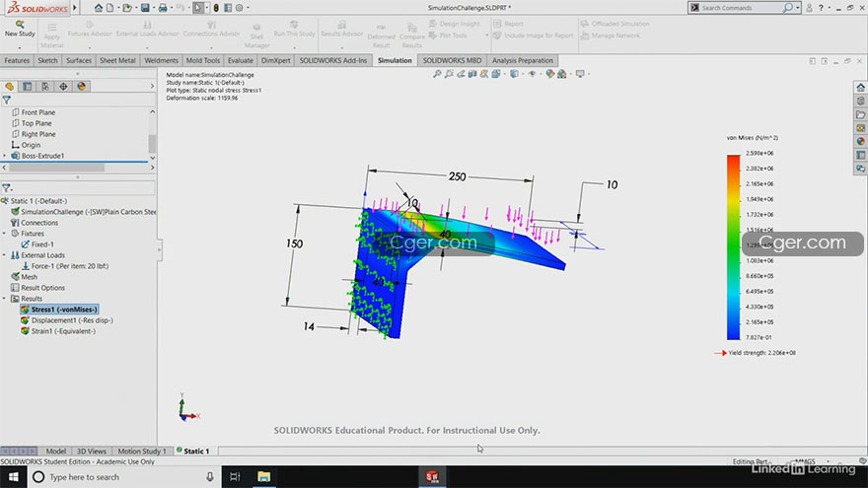Viewport: 868px width, 488px height.
Task: Open the New Study dropdown arrow
Action: (x=20, y=47)
